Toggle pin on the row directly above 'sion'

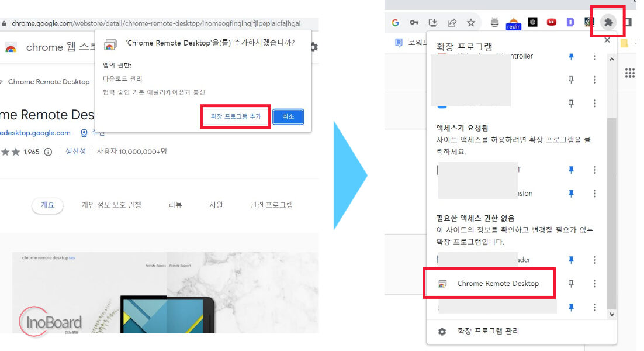point(571,170)
